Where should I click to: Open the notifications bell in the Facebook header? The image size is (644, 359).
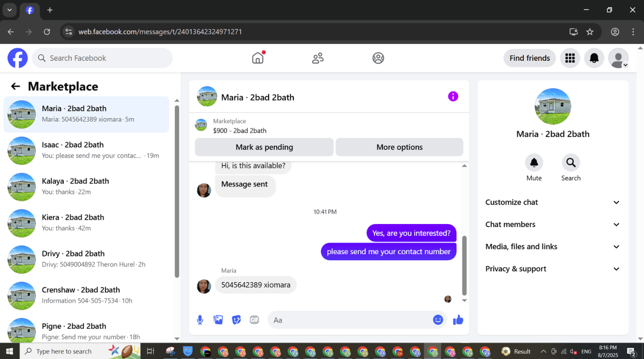(x=594, y=58)
